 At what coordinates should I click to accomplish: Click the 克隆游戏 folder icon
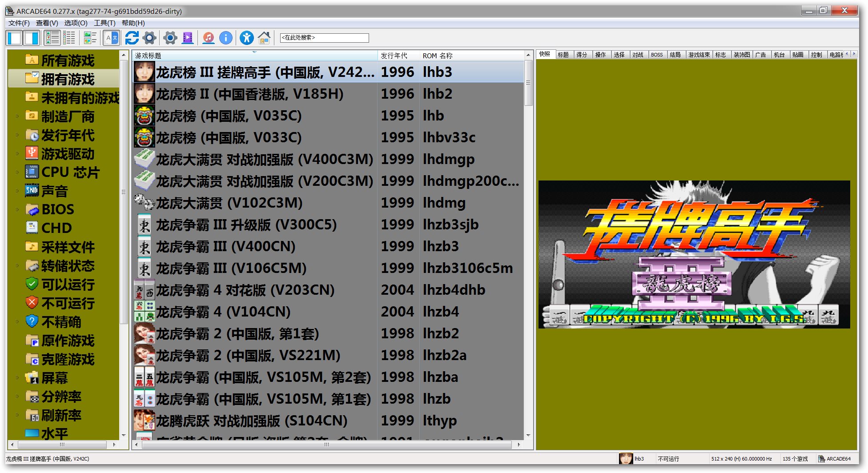tap(32, 359)
